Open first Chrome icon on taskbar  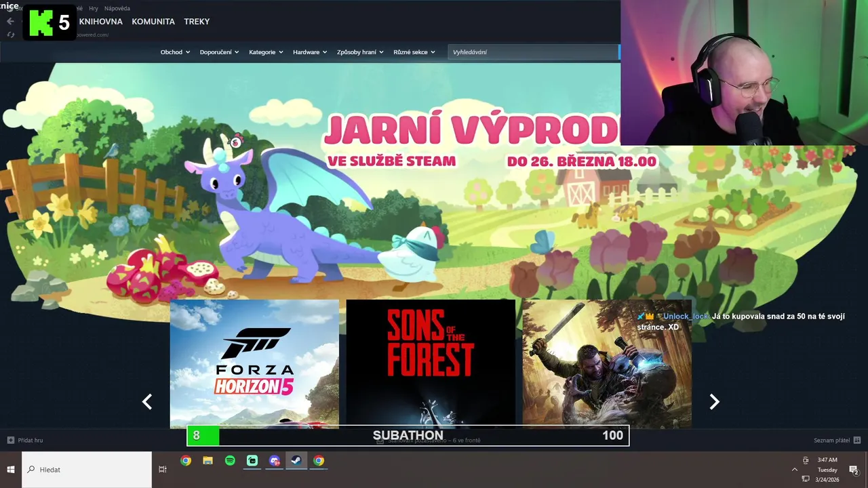pos(186,461)
